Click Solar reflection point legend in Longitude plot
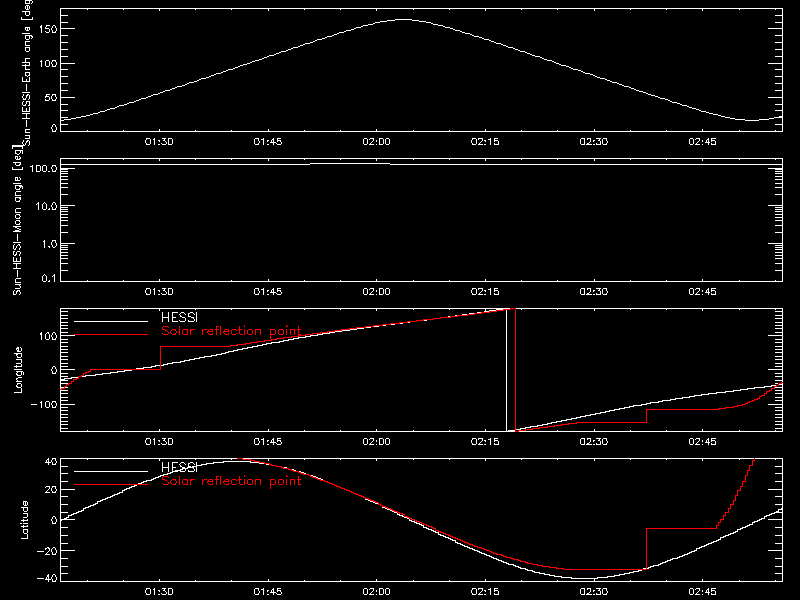Image resolution: width=800 pixels, height=600 pixels. coord(231,331)
